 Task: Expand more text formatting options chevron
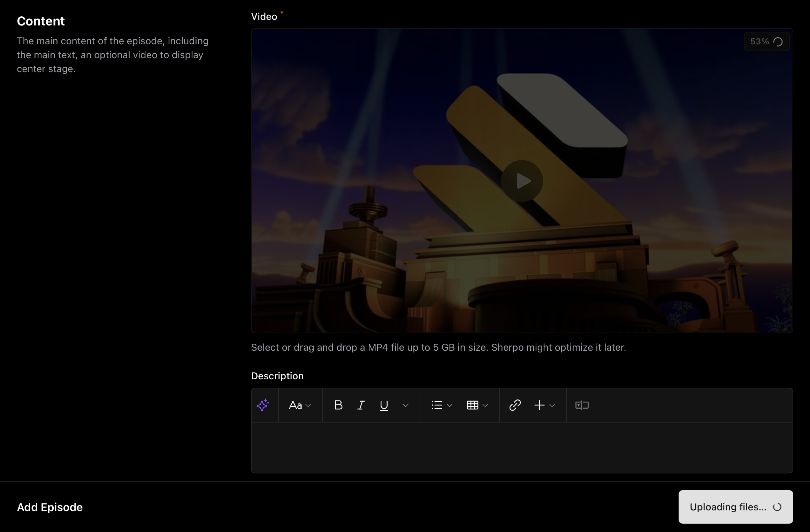[405, 405]
